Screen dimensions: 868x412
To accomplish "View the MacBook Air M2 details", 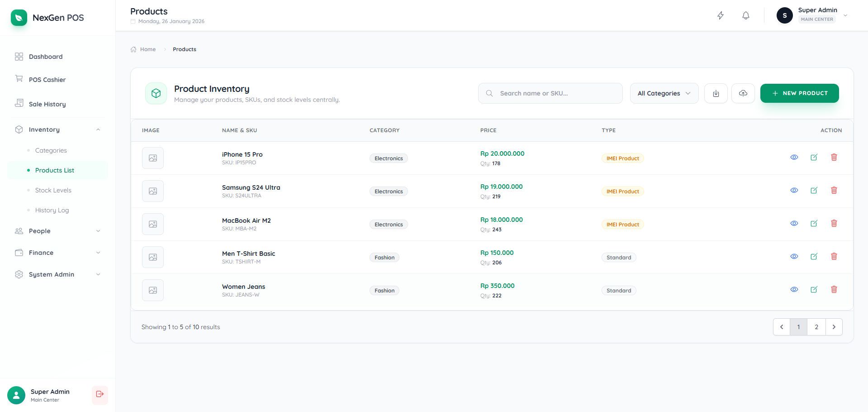I will coord(794,223).
